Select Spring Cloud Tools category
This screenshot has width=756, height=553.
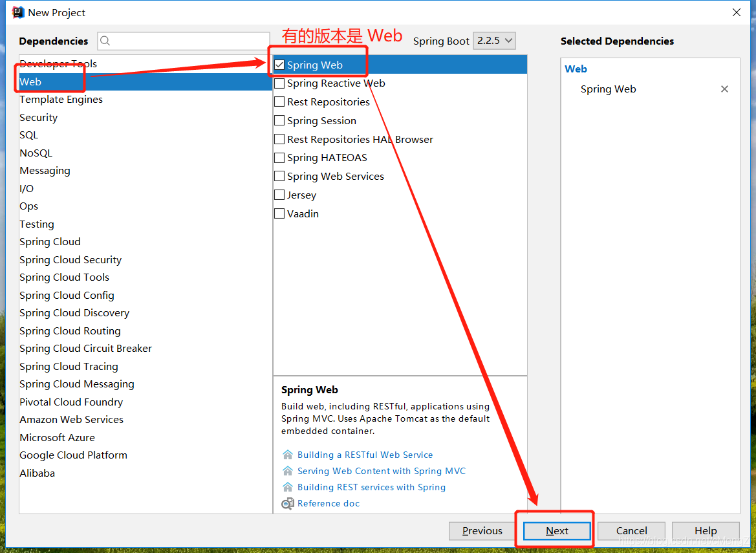(x=146, y=277)
